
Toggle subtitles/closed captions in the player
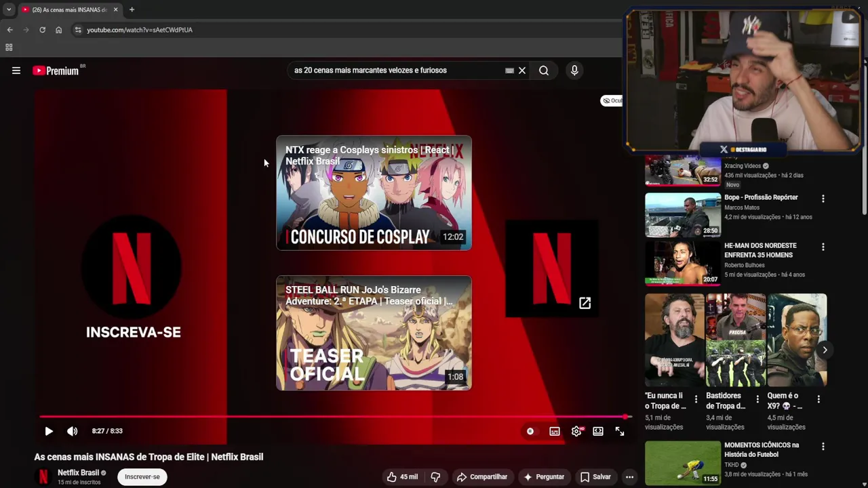(555, 431)
